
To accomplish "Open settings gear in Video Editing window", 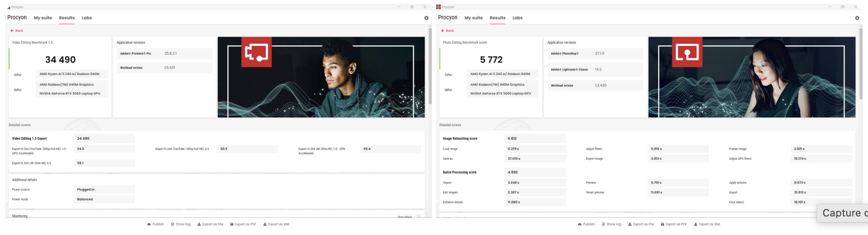I will (426, 18).
